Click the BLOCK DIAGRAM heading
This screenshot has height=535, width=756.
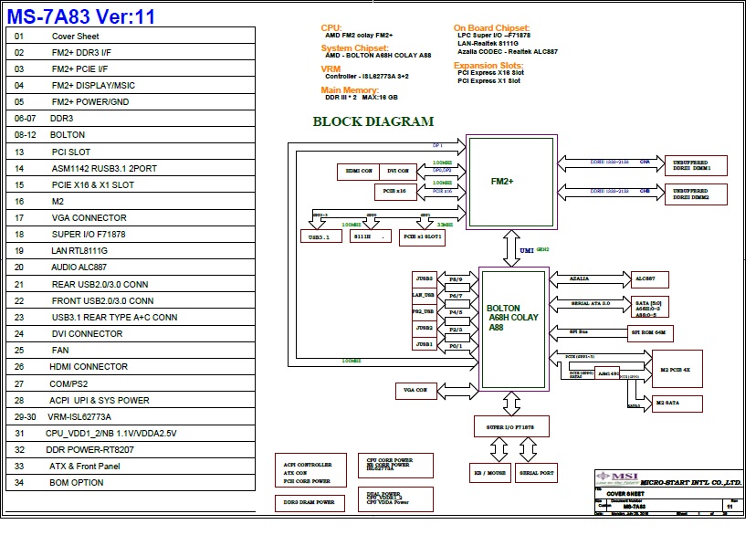[373, 121]
